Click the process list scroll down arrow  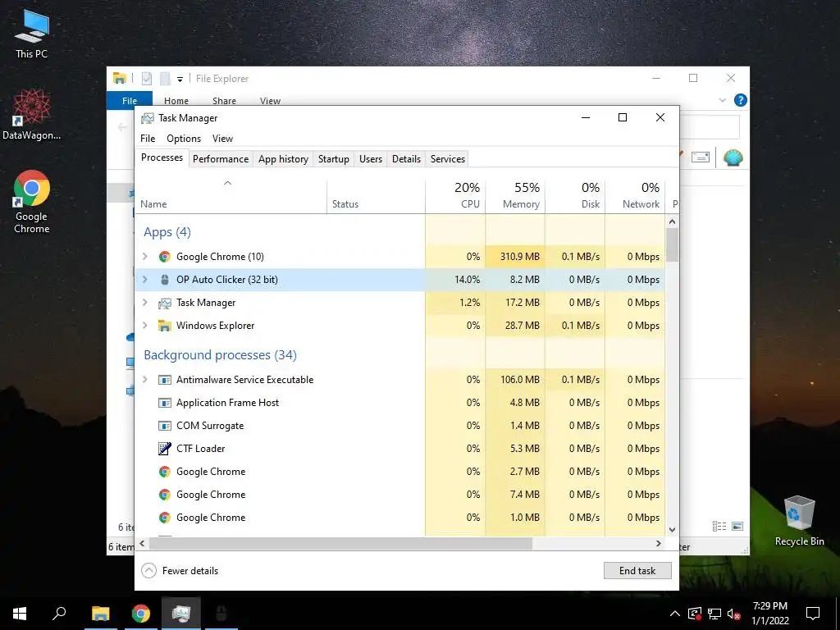point(673,530)
